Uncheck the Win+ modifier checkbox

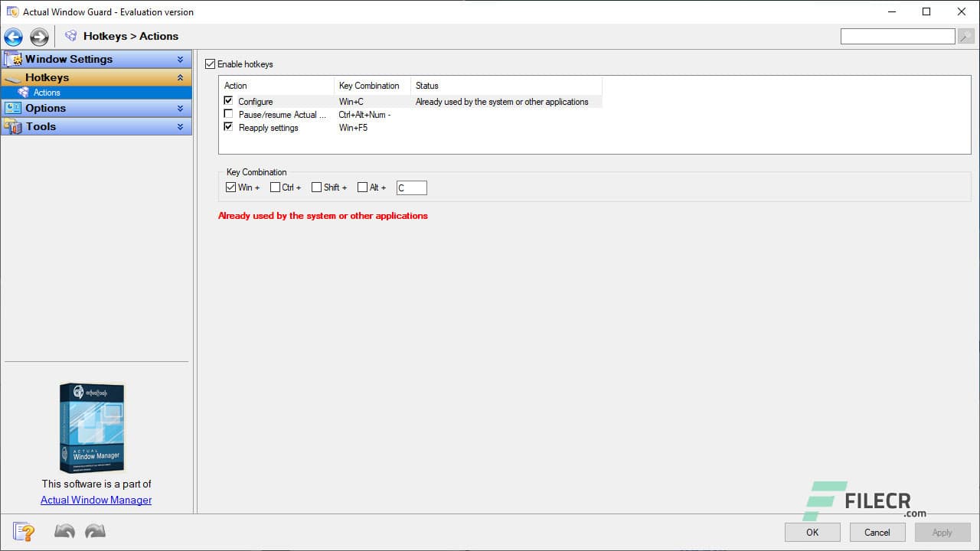tap(231, 187)
